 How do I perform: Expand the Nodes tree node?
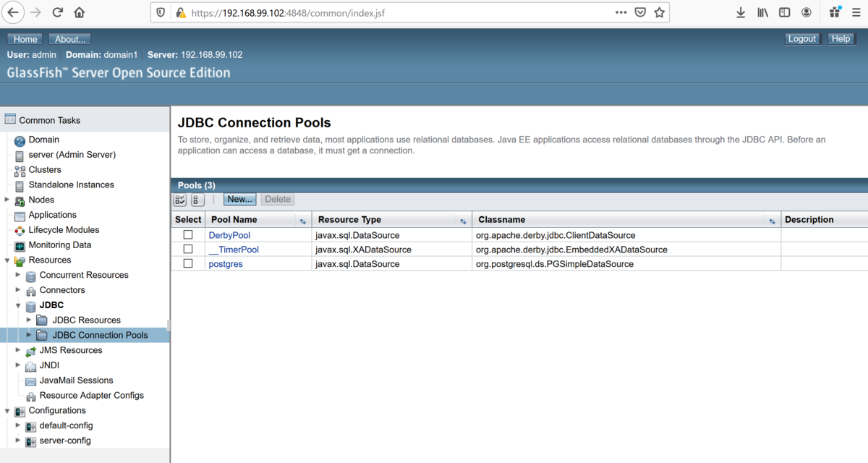pos(7,200)
